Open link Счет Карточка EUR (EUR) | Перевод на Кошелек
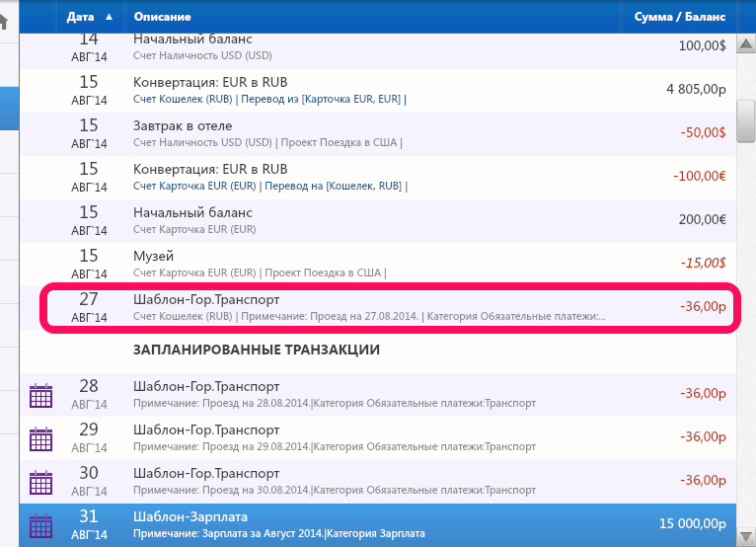The width and height of the screenshot is (756, 547). click(270, 187)
